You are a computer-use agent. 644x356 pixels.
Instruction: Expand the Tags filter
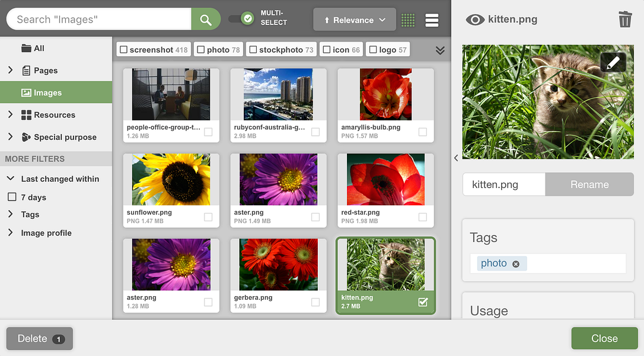click(x=10, y=214)
